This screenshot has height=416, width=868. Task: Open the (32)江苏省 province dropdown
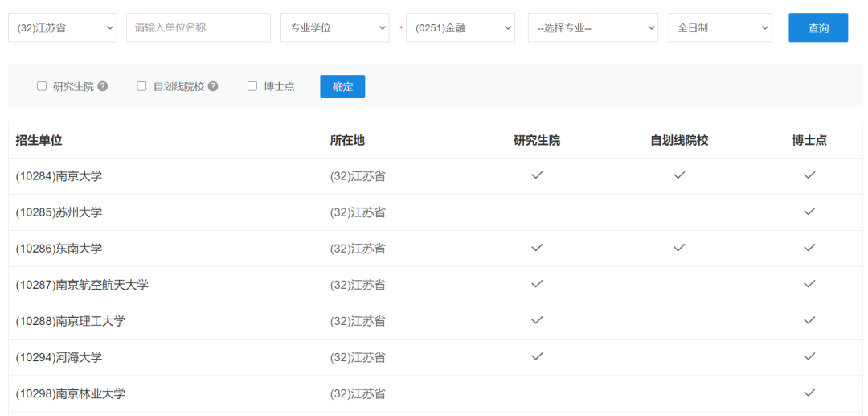click(x=63, y=27)
